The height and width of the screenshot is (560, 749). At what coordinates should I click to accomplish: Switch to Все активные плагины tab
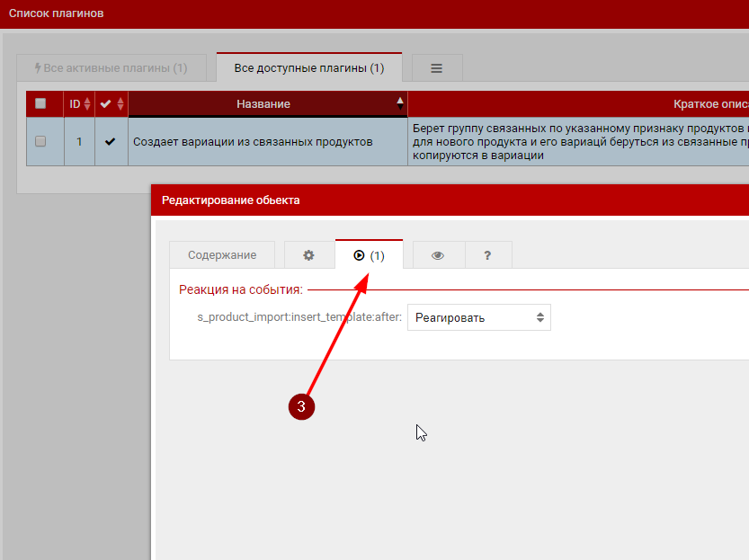click(111, 68)
